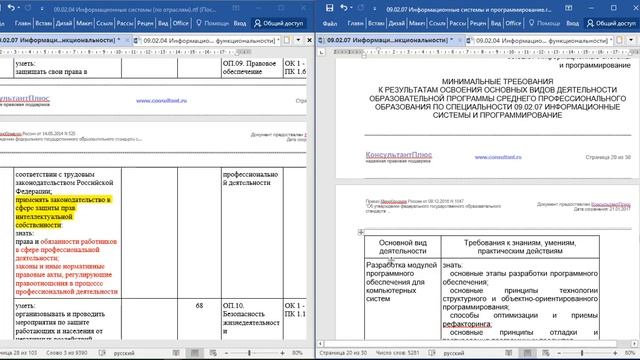Click Общий доступ in the left window
640x360 pixels.
click(278, 24)
